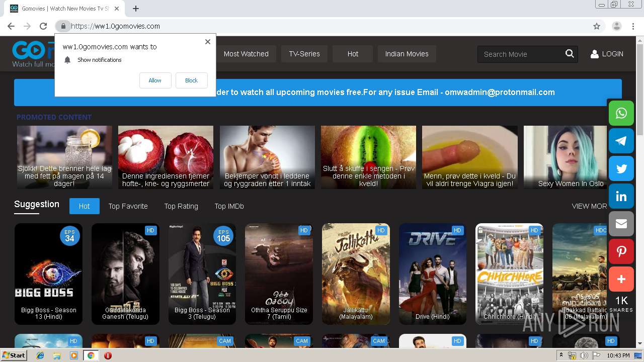Screen dimensions: 644x362
Task: Click LOGIN link
Action: click(612, 54)
